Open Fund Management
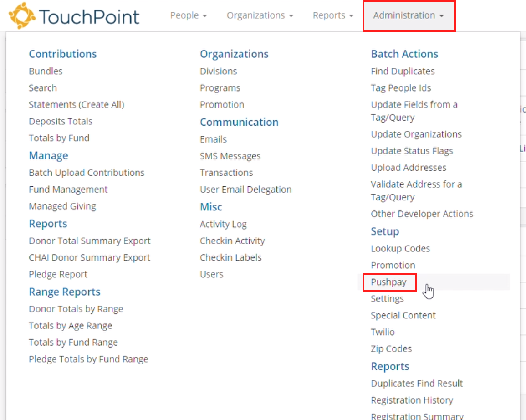 pos(68,189)
